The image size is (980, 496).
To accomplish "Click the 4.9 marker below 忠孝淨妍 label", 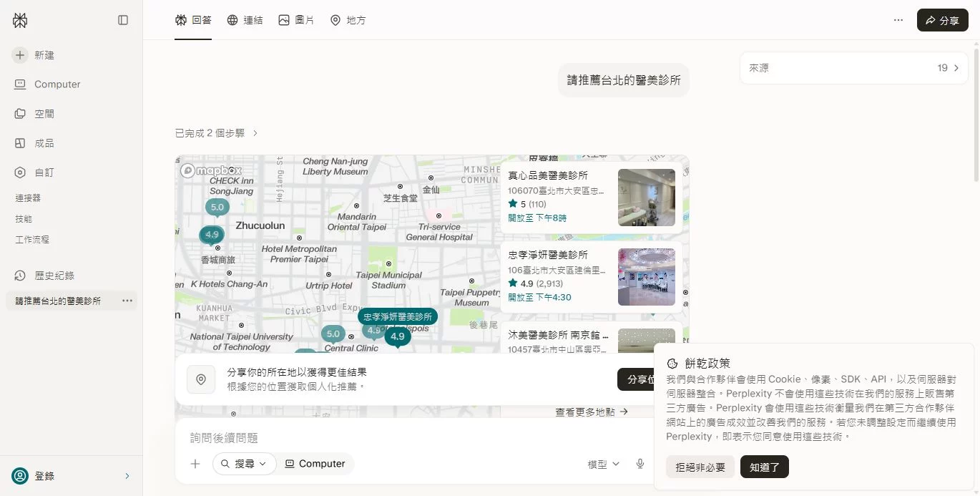I will 398,336.
